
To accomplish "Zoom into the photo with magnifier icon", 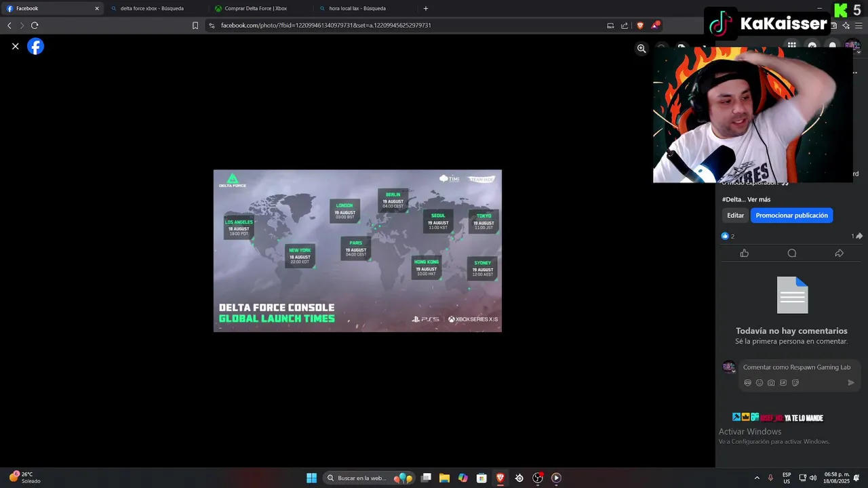I will coord(641,49).
